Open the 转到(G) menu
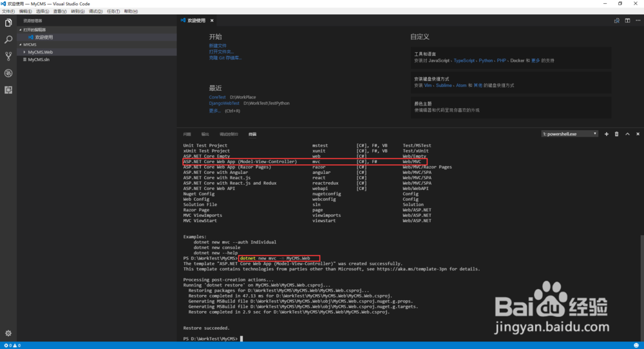This screenshot has height=349, width=644. point(78,12)
